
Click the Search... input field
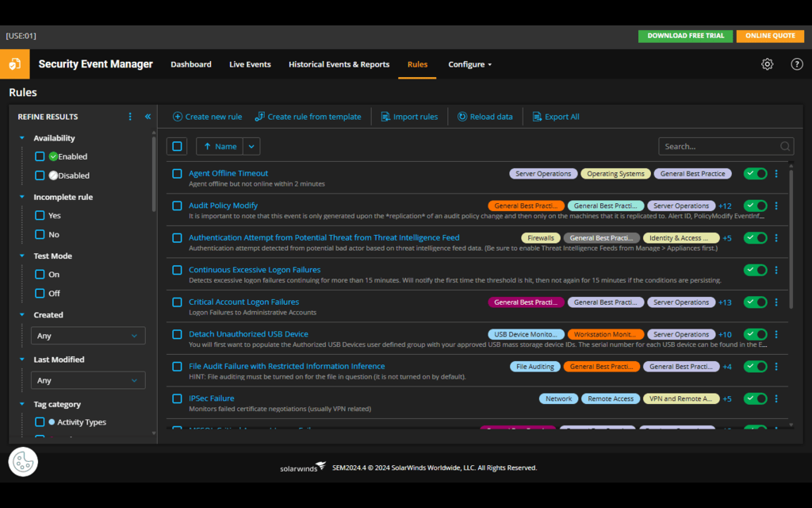click(x=714, y=146)
